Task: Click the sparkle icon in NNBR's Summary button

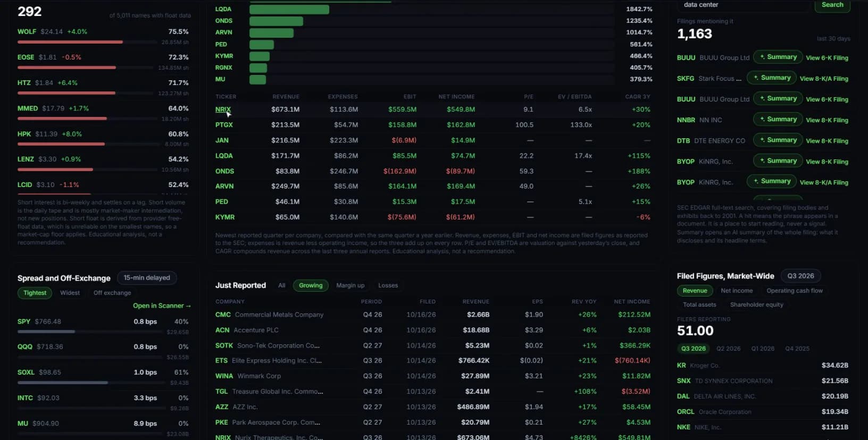Action: [x=762, y=119]
